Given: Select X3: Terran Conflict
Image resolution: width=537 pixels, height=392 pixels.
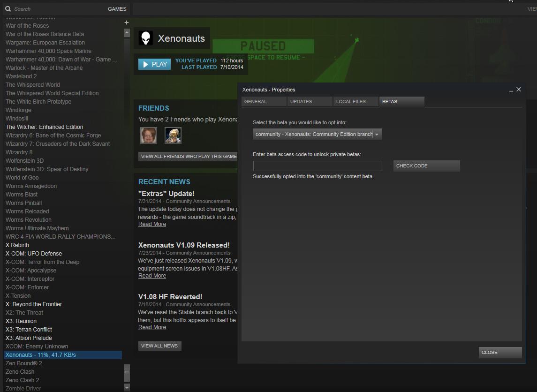Looking at the screenshot, I should tap(29, 330).
